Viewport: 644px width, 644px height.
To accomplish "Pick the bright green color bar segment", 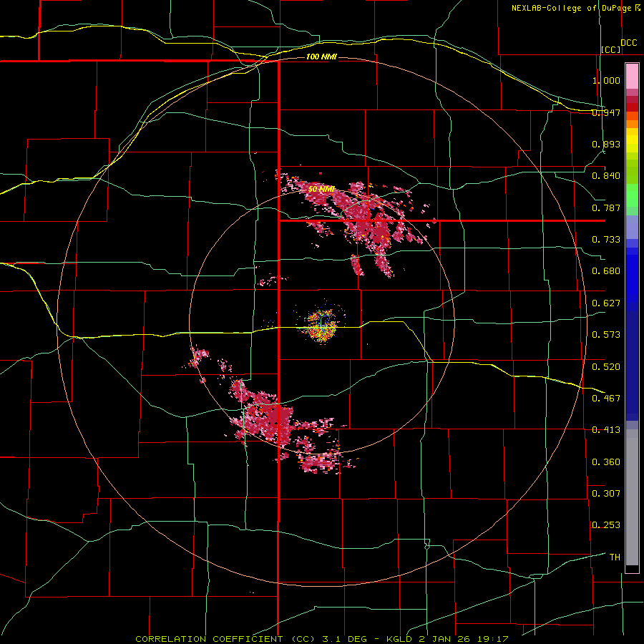I will (632, 195).
